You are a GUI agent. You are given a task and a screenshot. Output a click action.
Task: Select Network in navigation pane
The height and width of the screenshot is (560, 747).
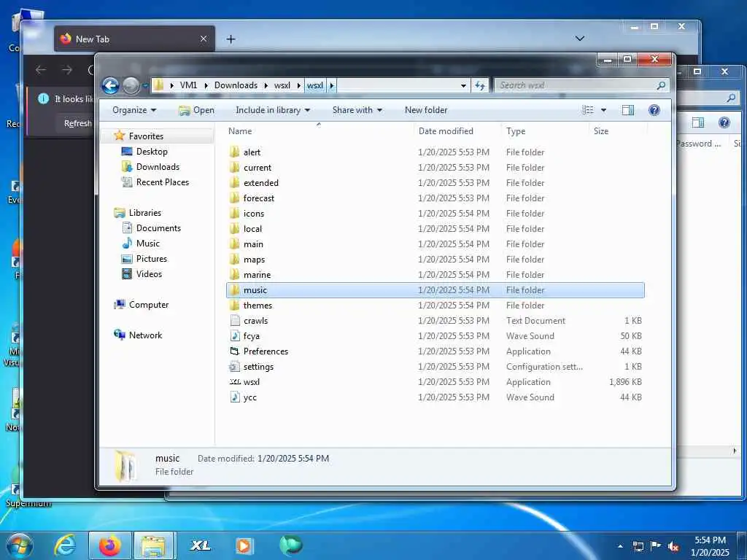coord(145,335)
